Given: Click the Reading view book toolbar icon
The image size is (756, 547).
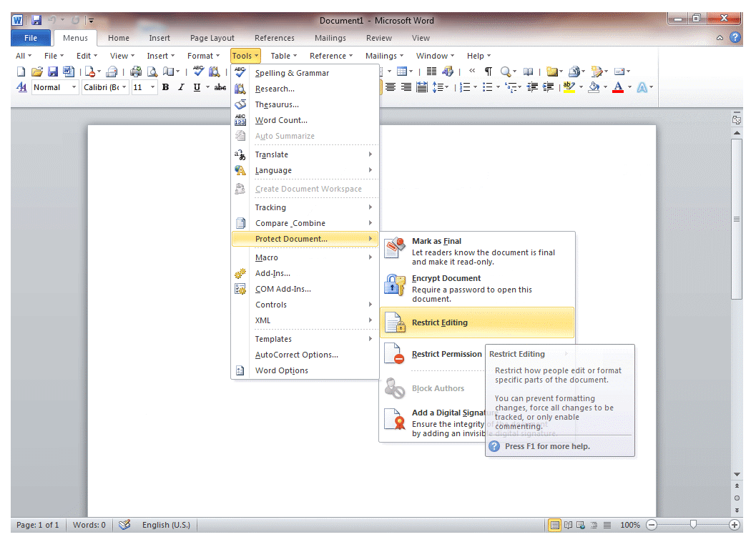Looking at the screenshot, I should click(529, 72).
